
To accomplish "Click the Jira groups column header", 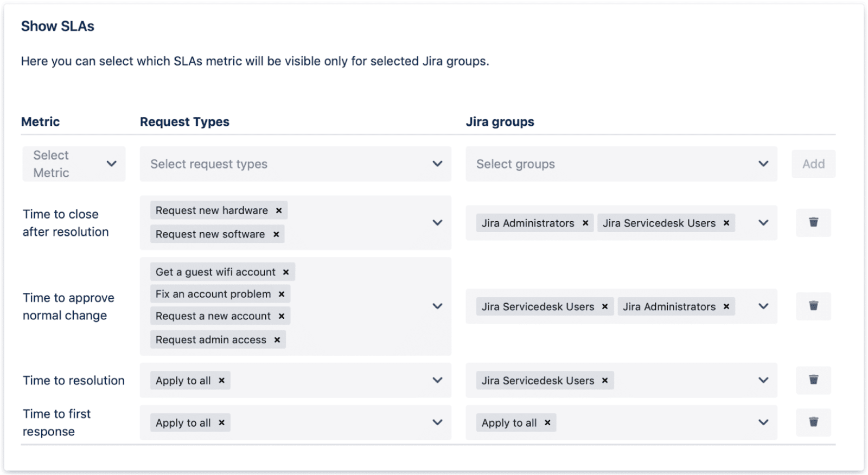I will point(500,122).
